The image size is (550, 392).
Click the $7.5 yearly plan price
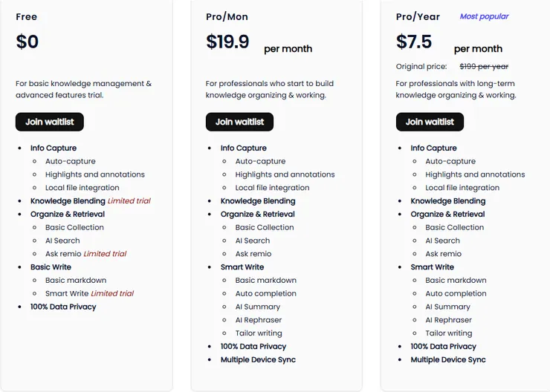pos(414,42)
